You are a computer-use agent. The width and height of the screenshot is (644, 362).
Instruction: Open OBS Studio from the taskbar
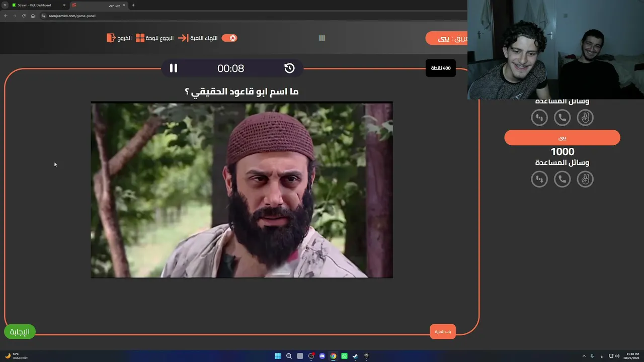pyautogui.click(x=311, y=356)
